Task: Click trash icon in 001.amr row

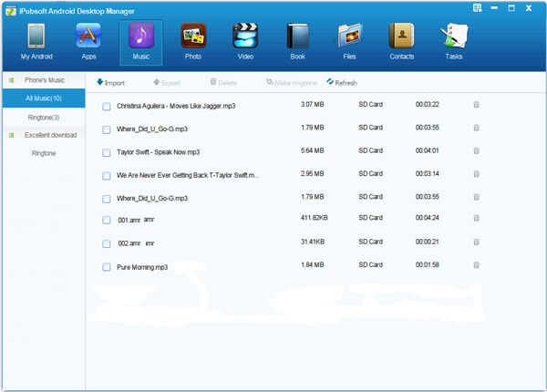Action: 476,218
